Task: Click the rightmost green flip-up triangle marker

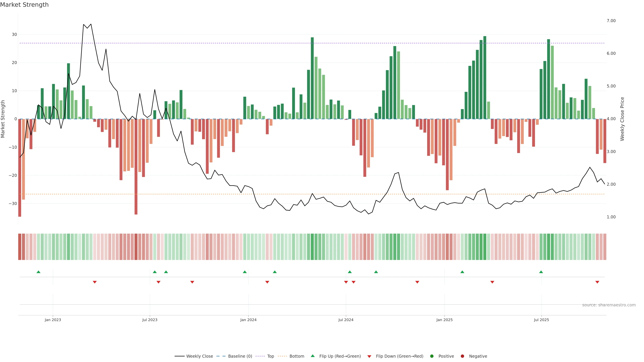Action: pyautogui.click(x=541, y=272)
